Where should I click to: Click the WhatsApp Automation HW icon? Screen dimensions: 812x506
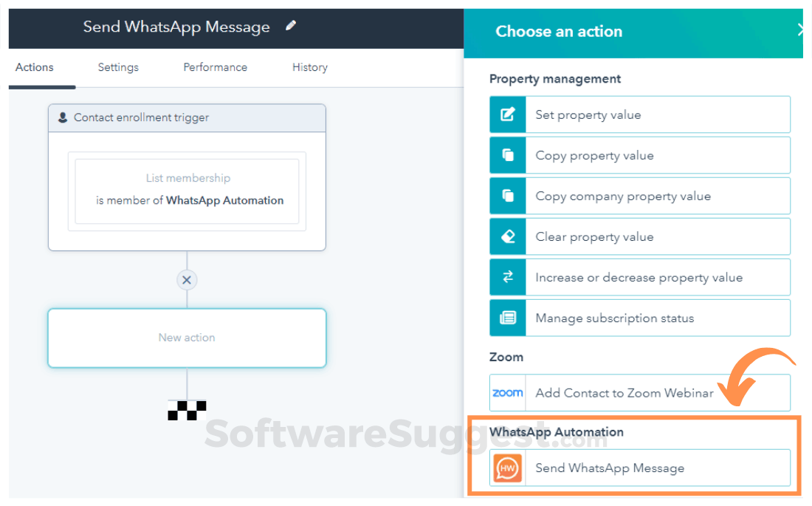(508, 468)
